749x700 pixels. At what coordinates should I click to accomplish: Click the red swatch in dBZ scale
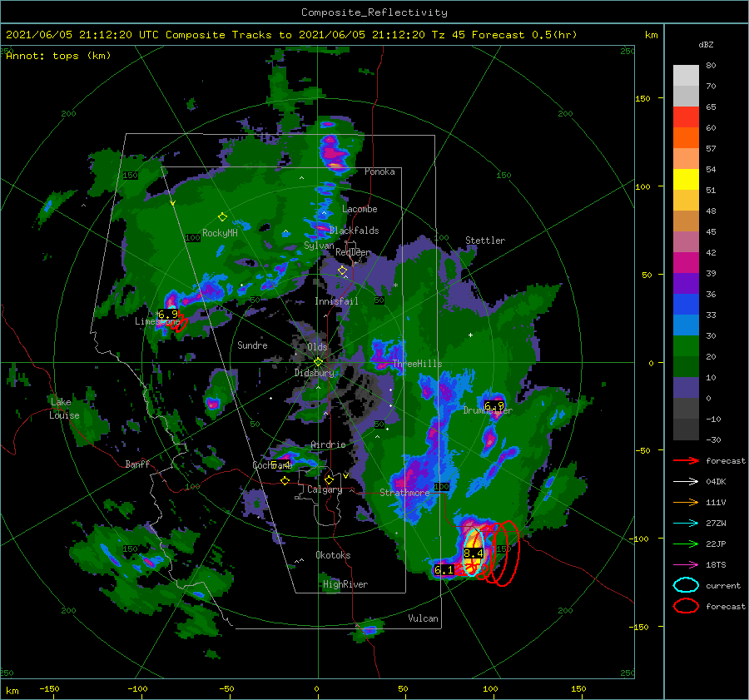click(686, 117)
